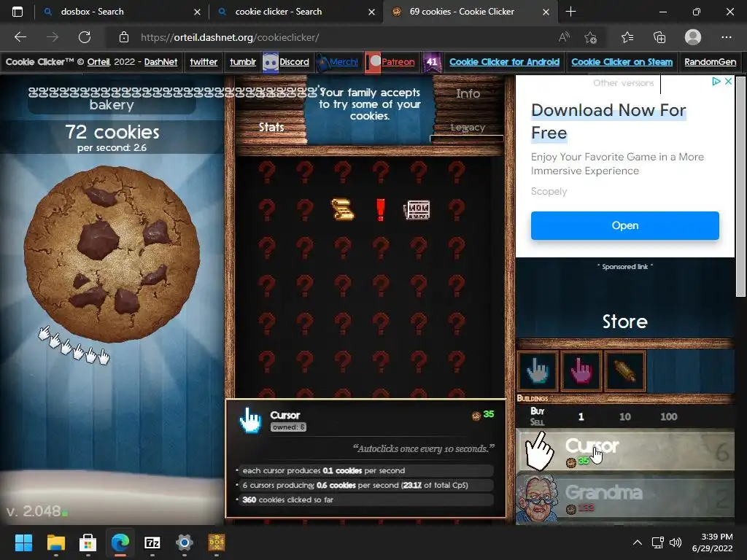Screen dimensions: 747x560
Task: Open the Settings and more menu
Action: [726, 37]
